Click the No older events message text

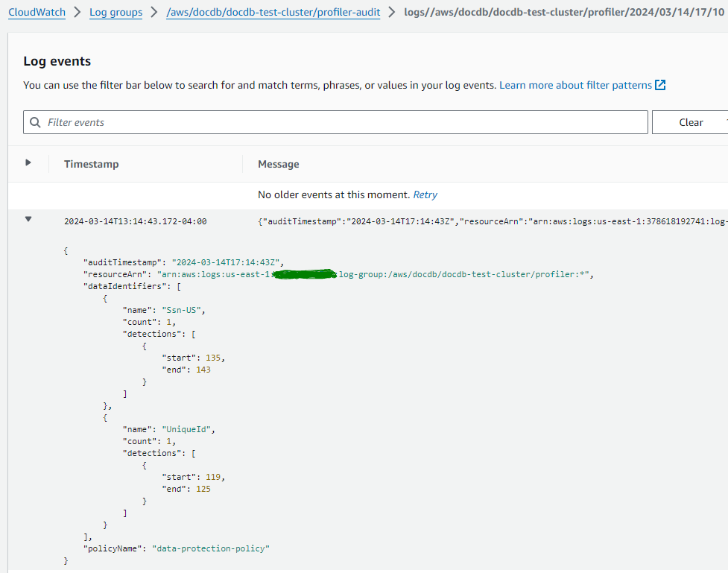pos(334,194)
